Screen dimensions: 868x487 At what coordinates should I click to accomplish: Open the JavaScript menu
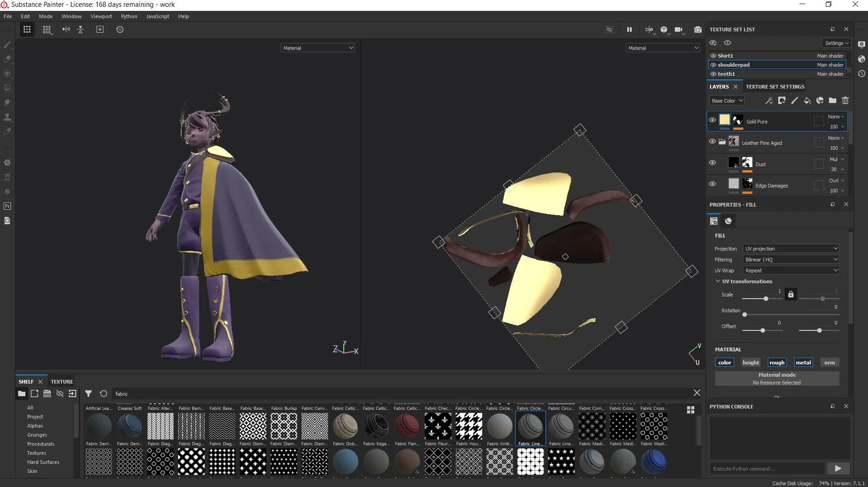(157, 16)
